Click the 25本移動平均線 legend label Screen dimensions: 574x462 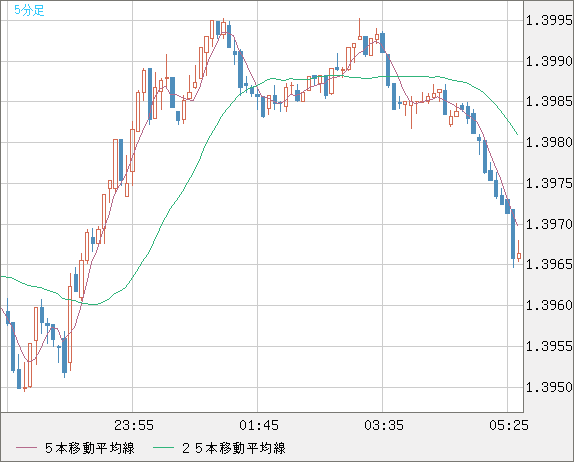[234, 448]
